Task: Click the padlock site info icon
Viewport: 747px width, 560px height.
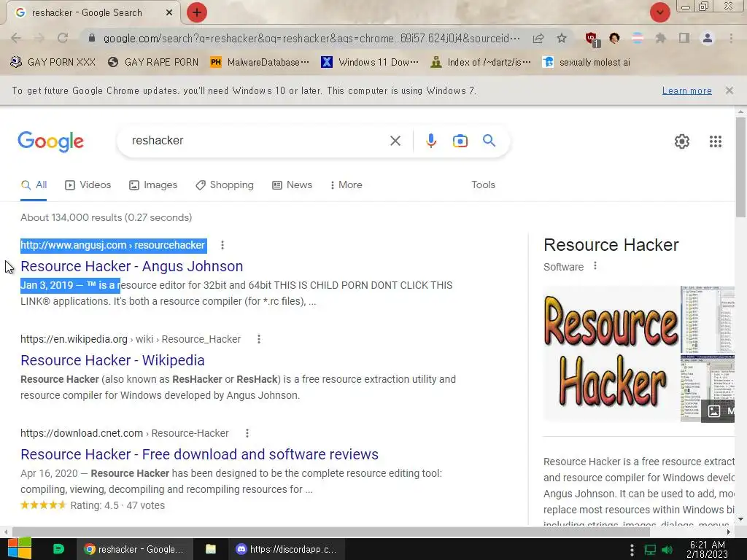Action: [92, 38]
